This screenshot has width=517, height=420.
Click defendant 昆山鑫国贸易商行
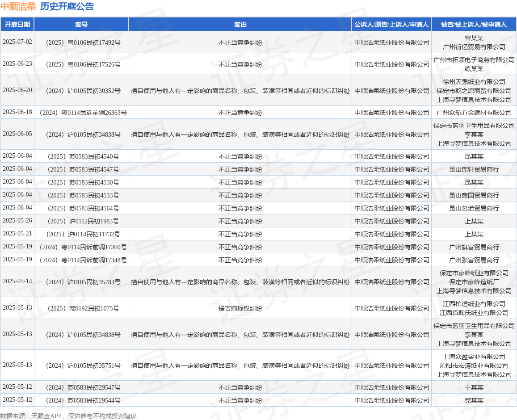point(474,195)
